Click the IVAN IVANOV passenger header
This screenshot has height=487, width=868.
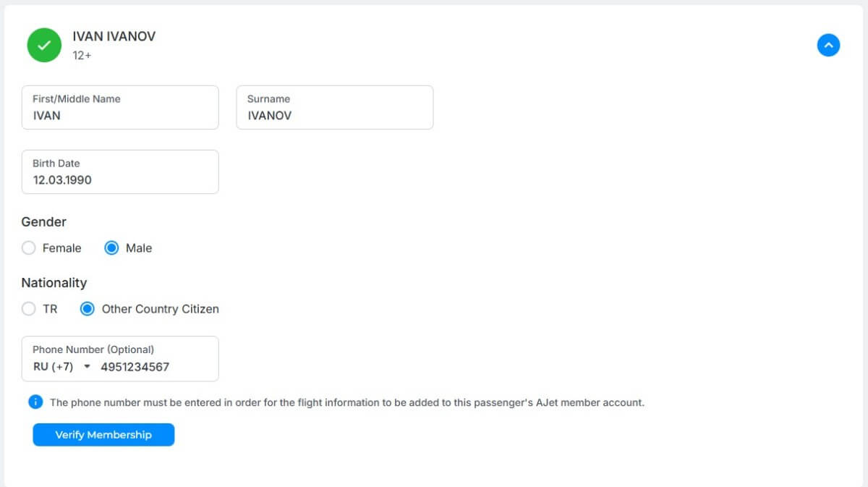point(114,36)
